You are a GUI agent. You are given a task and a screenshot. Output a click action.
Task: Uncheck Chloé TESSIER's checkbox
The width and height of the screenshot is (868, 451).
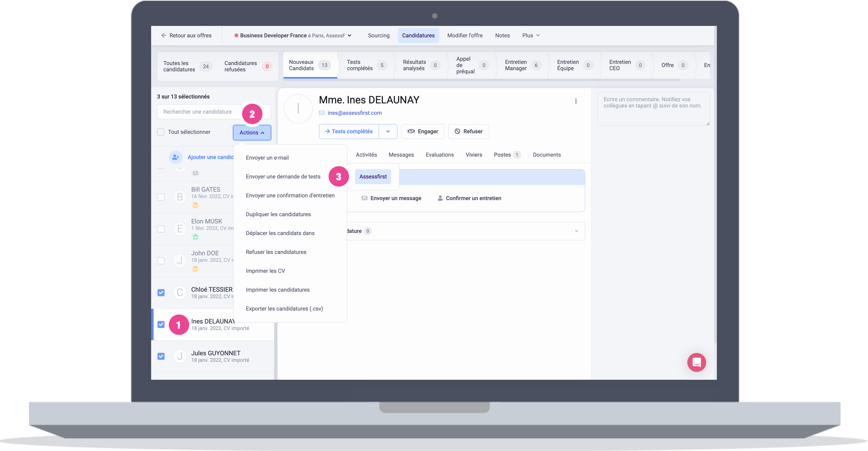pyautogui.click(x=161, y=292)
